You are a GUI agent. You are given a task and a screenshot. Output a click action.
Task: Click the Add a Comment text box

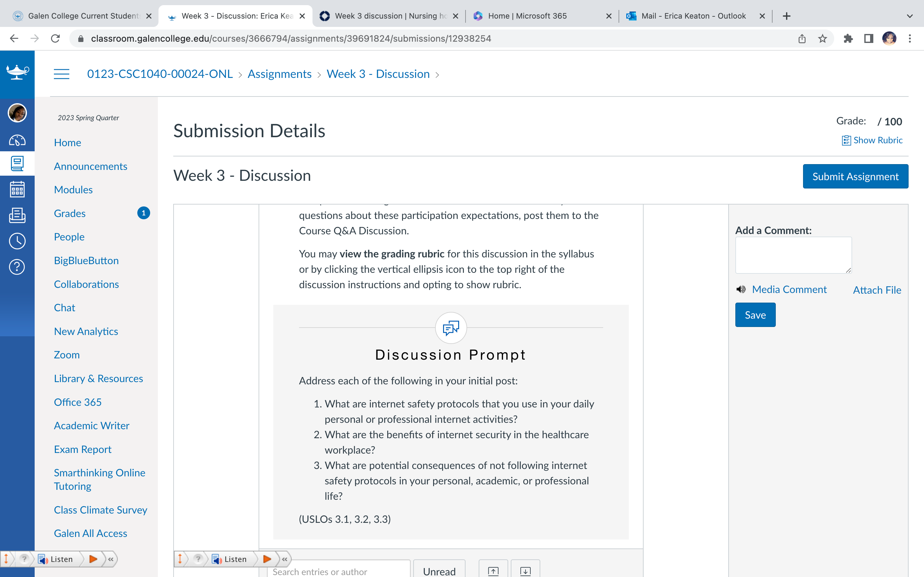pyautogui.click(x=793, y=255)
